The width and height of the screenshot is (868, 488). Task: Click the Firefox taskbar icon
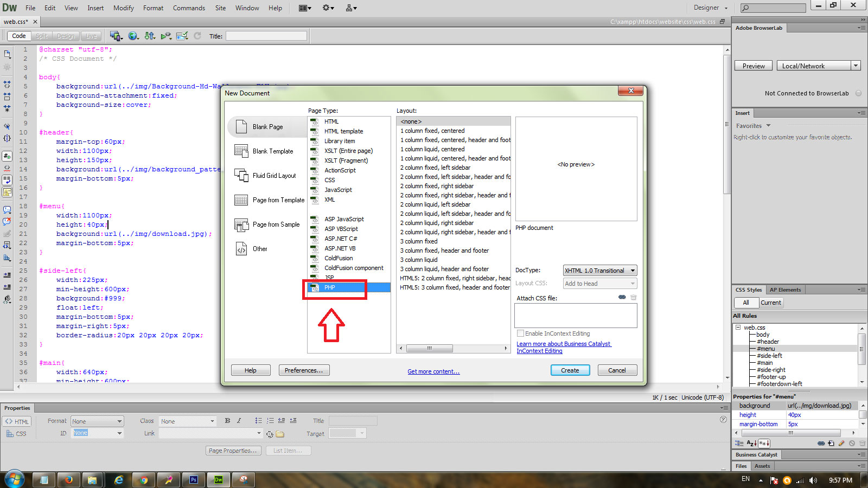pos(69,480)
